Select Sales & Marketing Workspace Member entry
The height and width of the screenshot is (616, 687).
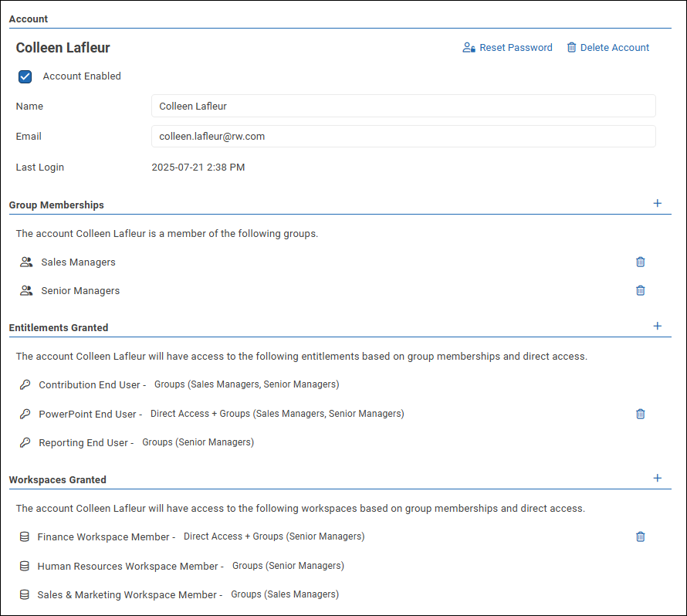(130, 595)
